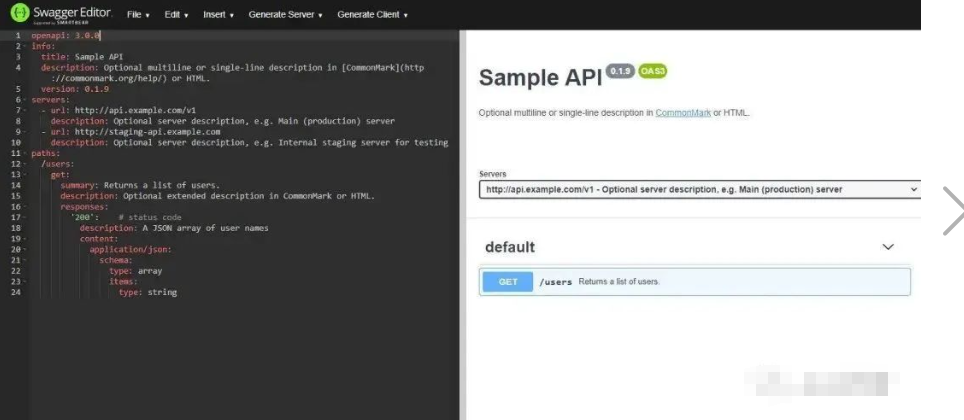Open the Edit menu
Image resolution: width=964 pixels, height=420 pixels.
pos(176,15)
